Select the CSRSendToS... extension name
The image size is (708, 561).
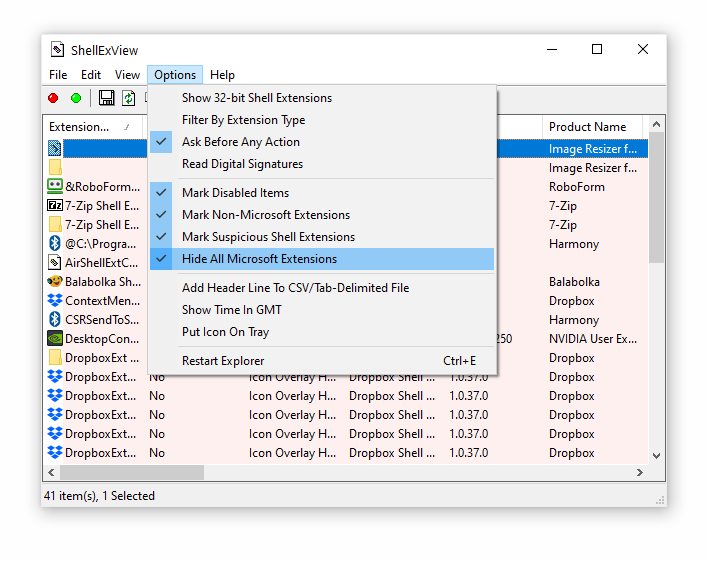(102, 319)
